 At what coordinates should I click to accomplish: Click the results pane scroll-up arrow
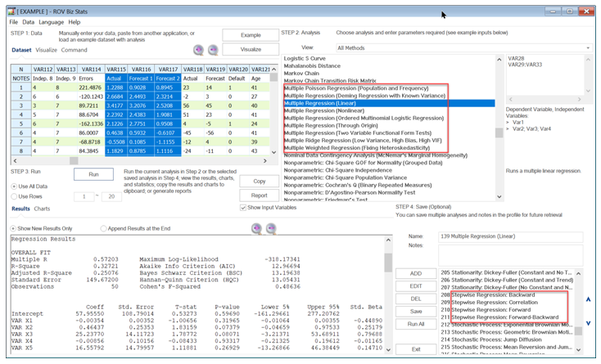(388, 240)
